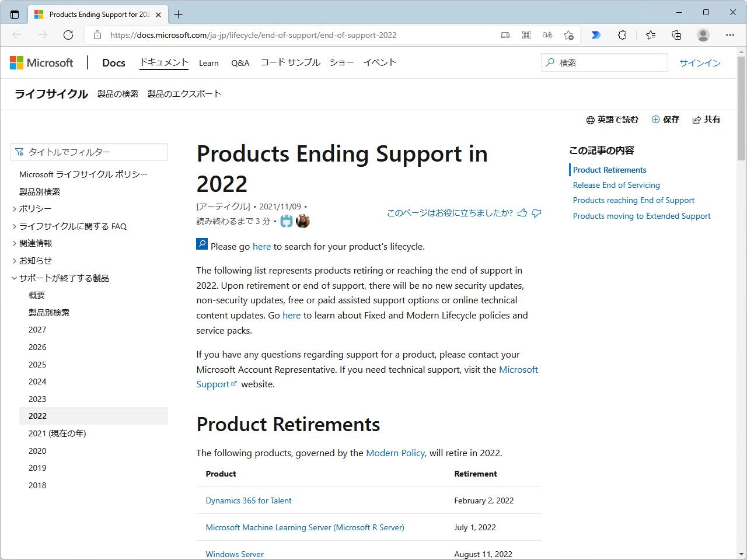Select 2027 in sidebar tree
Screen dimensions: 747x560
point(37,330)
